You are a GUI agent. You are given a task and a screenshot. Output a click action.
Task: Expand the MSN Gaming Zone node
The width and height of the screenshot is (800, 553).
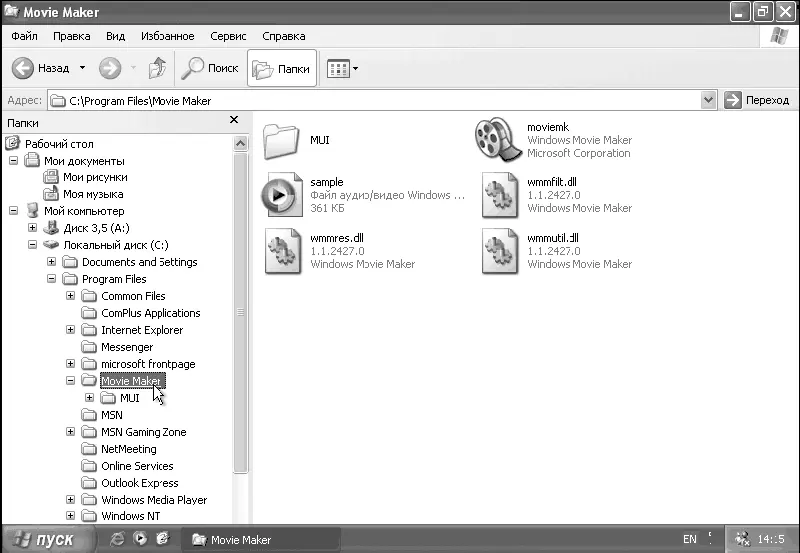[70, 432]
